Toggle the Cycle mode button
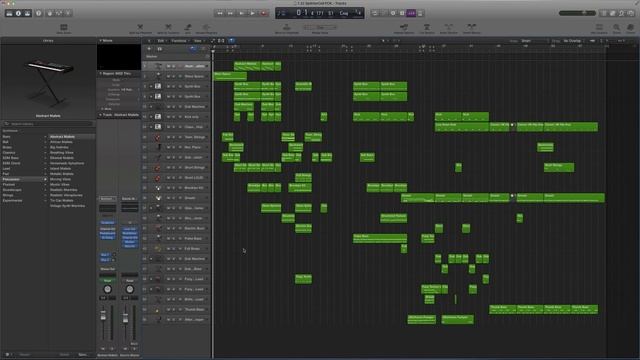This screenshot has width=640, height=360. click(x=375, y=13)
